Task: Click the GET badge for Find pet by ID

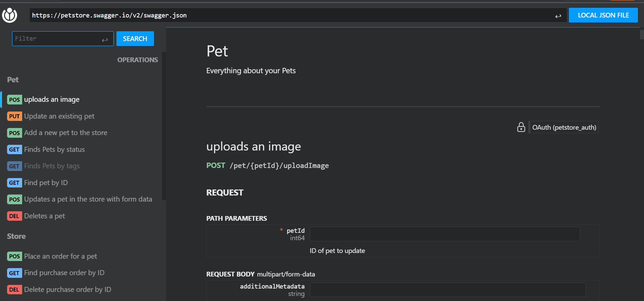Action: pos(14,183)
